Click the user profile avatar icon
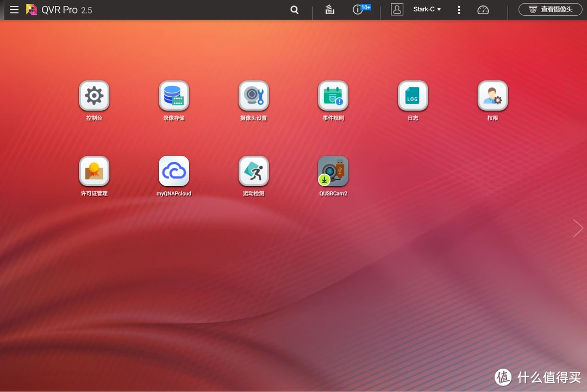This screenshot has width=587, height=392. tap(397, 9)
